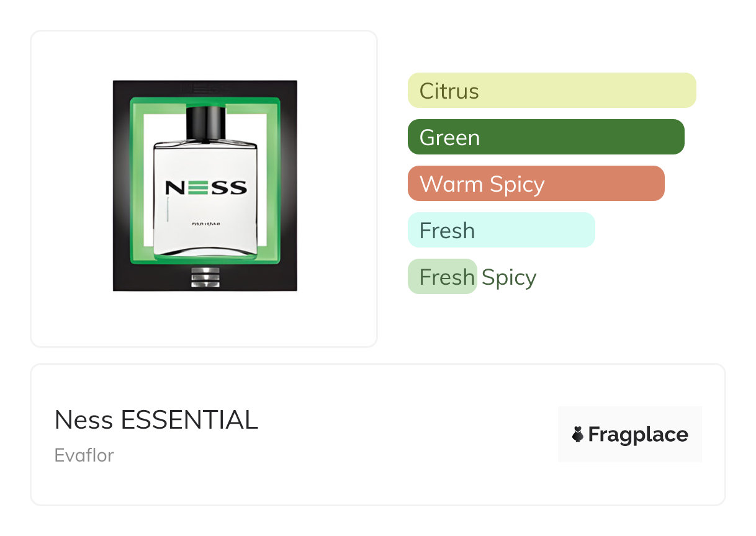Click the silver striped emblem below the bottle

[x=205, y=277]
